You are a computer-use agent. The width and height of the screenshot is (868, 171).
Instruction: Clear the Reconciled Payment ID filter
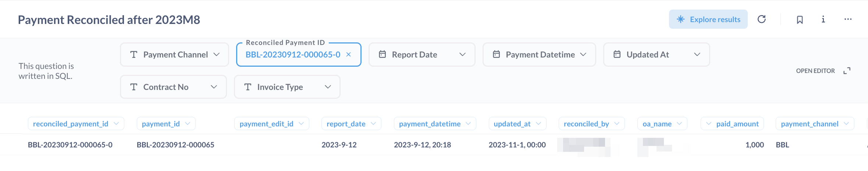click(349, 55)
